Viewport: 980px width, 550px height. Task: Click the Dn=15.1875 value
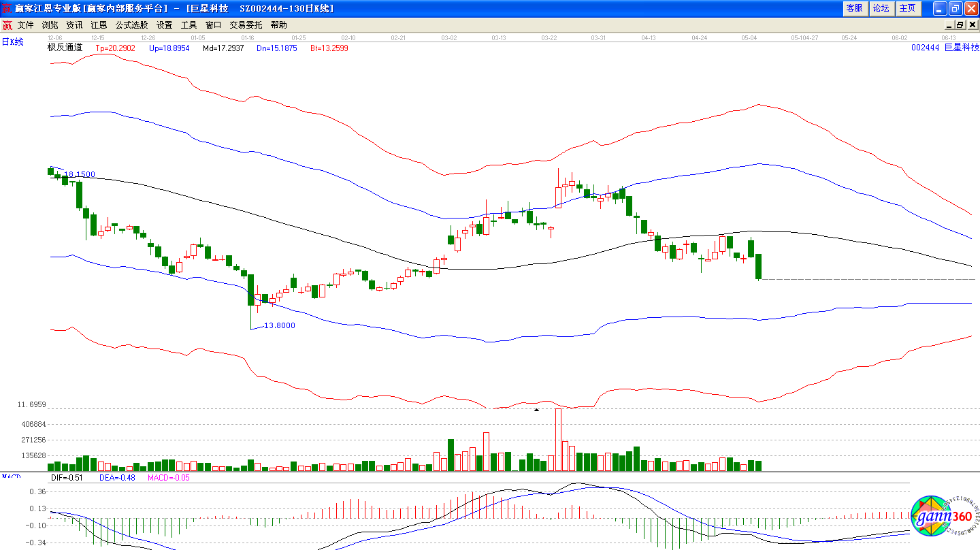coord(277,49)
